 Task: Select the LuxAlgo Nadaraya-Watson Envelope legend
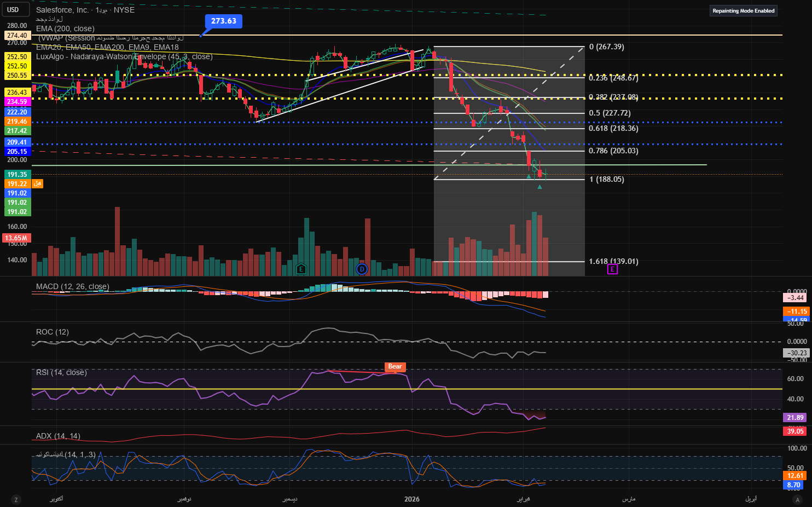124,56
